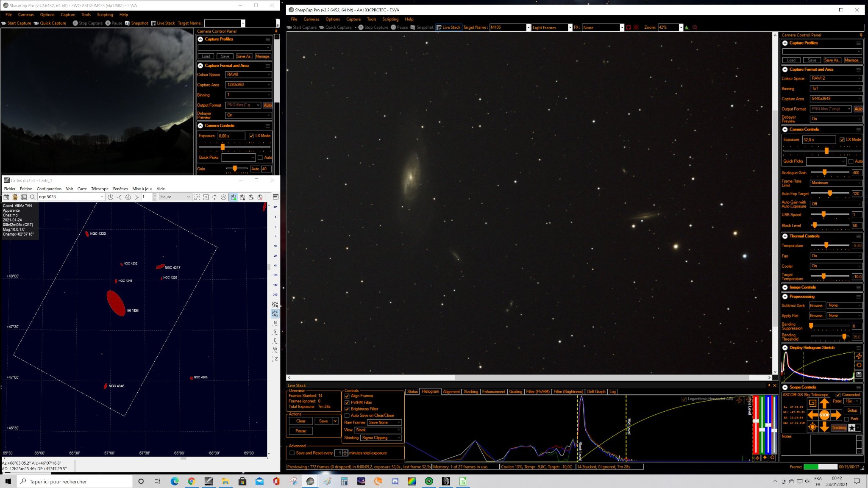
Task: Click the scope move up arrow
Action: coord(824,403)
